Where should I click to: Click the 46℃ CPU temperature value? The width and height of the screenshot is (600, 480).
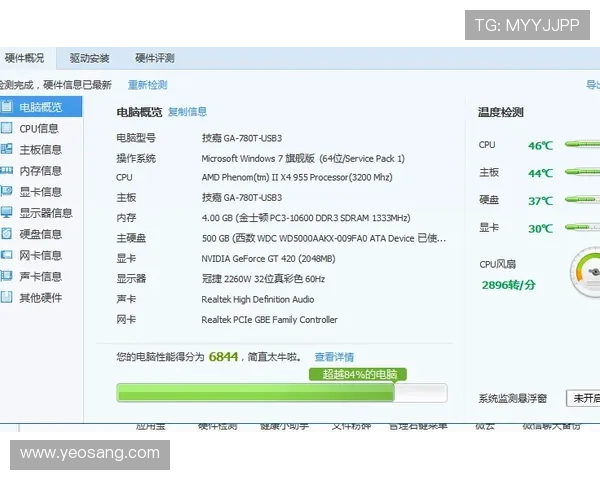[x=540, y=145]
